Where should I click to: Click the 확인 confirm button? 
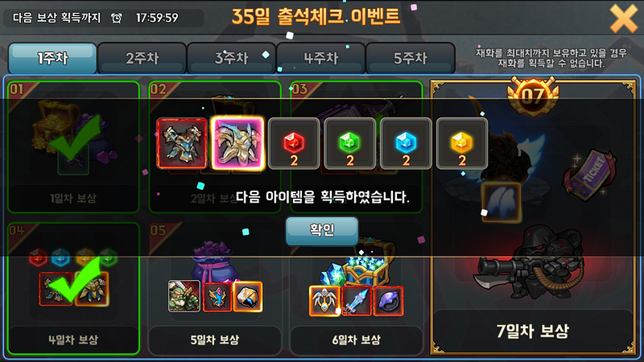tap(321, 230)
